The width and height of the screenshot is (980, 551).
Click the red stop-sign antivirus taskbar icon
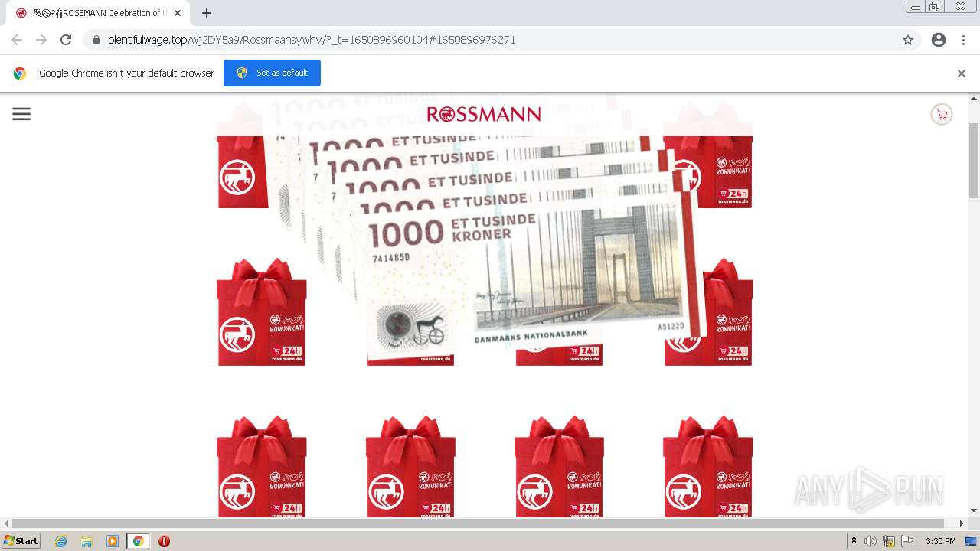pyautogui.click(x=164, y=541)
